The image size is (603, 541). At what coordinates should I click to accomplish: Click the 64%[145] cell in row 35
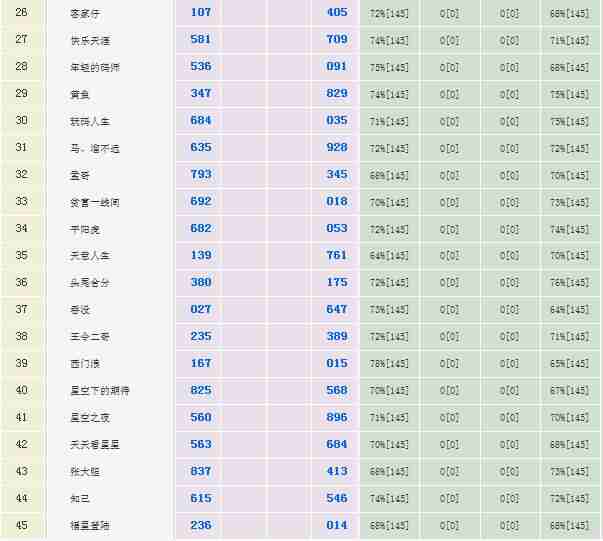389,256
